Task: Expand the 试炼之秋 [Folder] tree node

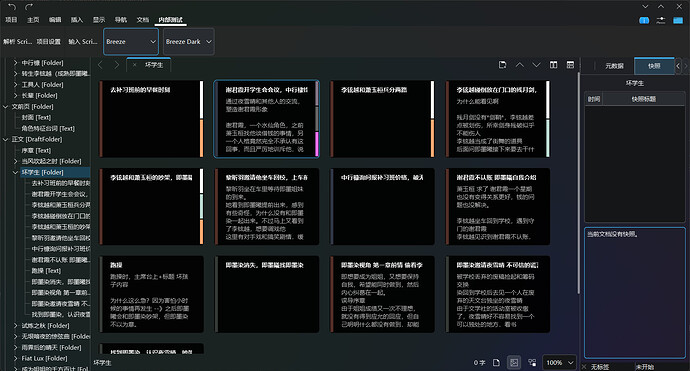Action: click(15, 326)
